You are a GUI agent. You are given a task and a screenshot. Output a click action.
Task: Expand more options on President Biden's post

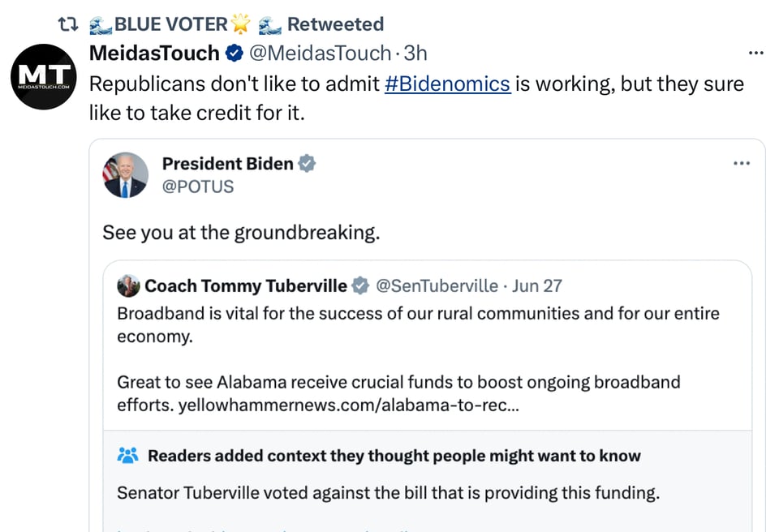click(742, 164)
